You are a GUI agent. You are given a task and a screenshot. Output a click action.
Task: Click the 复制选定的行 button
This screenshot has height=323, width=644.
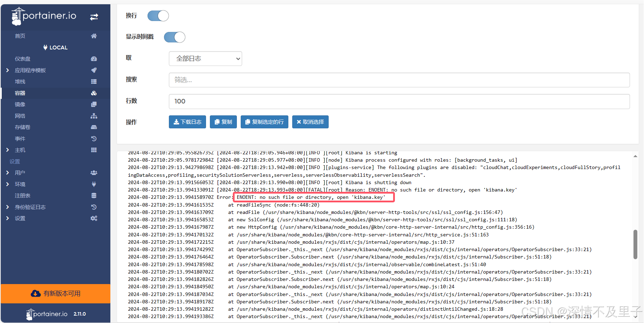click(265, 122)
